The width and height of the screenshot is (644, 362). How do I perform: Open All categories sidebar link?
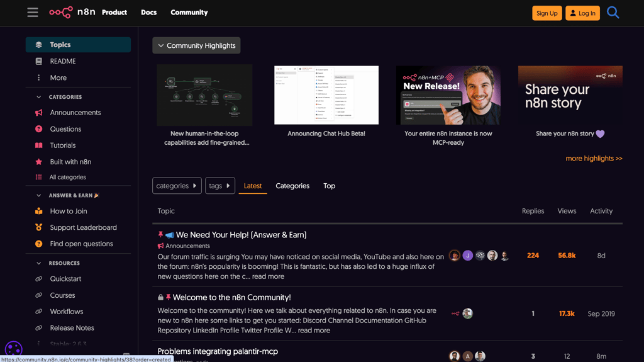point(68,178)
